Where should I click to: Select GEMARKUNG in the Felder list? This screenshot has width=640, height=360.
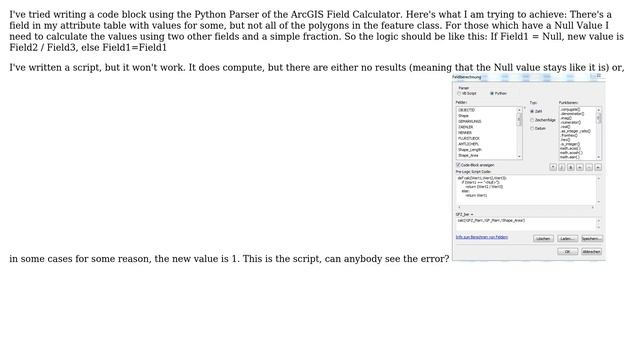pos(470,122)
